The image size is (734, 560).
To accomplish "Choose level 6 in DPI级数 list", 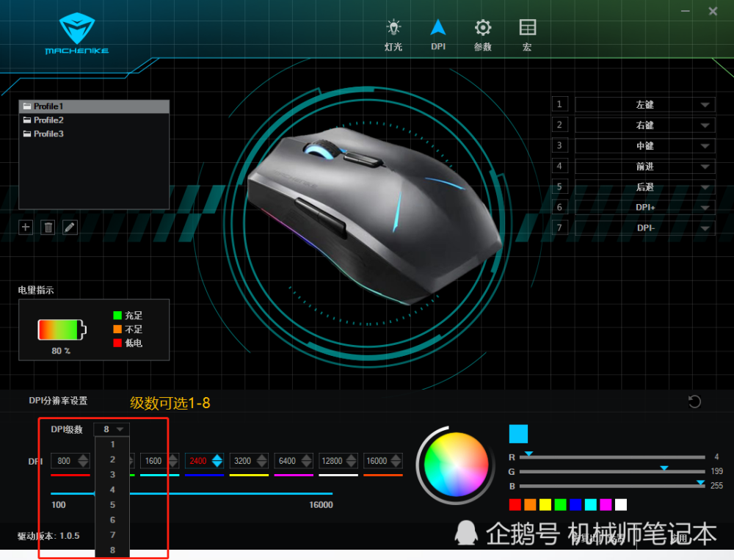I will pos(112,520).
